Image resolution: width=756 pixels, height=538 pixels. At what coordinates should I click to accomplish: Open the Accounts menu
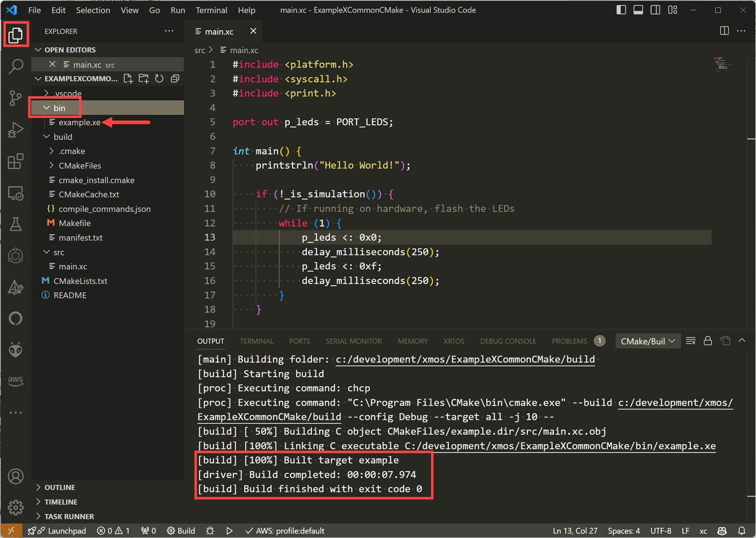tap(16, 476)
